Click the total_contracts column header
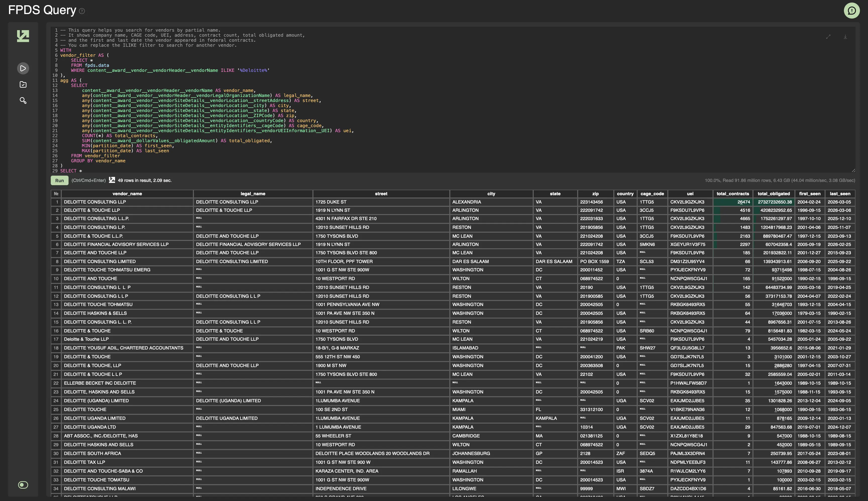Image resolution: width=868 pixels, height=501 pixels. pyautogui.click(x=733, y=194)
